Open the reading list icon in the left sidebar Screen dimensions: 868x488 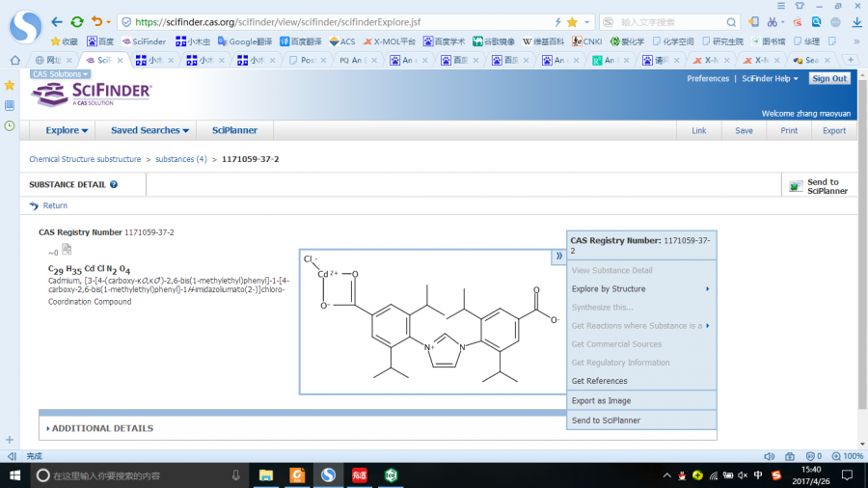tap(10, 106)
